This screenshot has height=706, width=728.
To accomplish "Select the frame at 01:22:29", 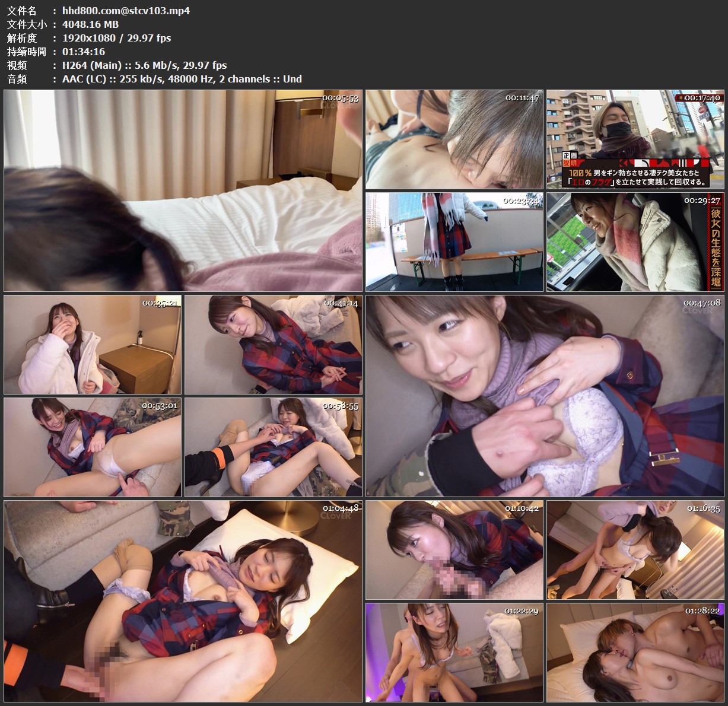I will tap(453, 652).
